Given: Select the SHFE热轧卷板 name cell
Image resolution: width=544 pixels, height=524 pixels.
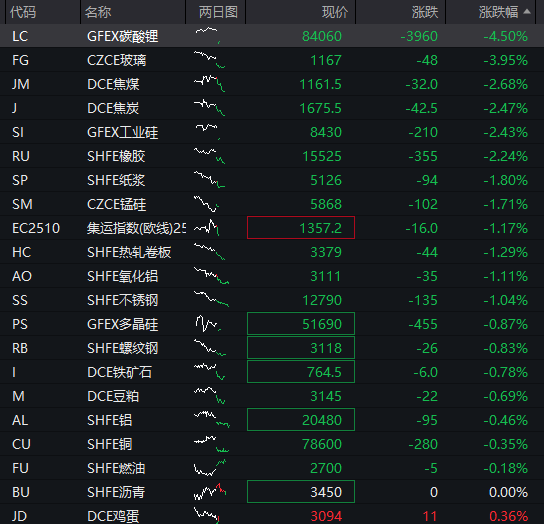Looking at the screenshot, I should (x=129, y=252).
